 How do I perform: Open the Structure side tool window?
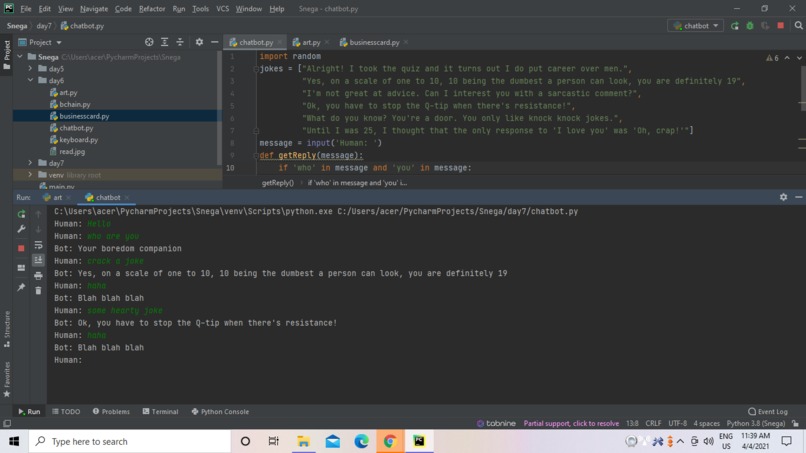pos(7,329)
